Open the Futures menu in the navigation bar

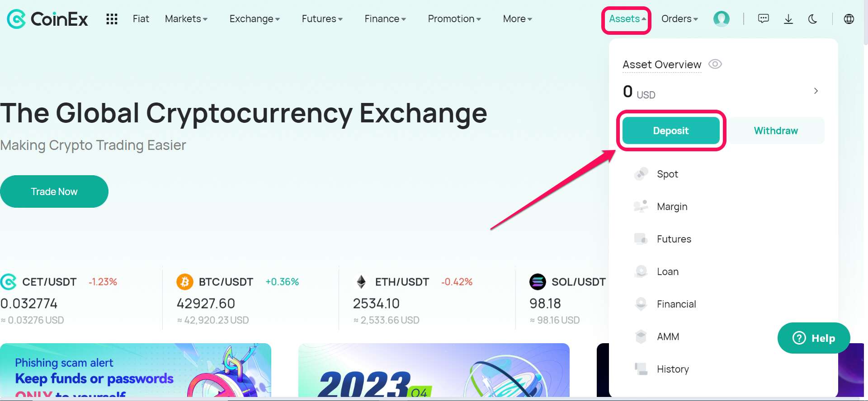(x=322, y=19)
